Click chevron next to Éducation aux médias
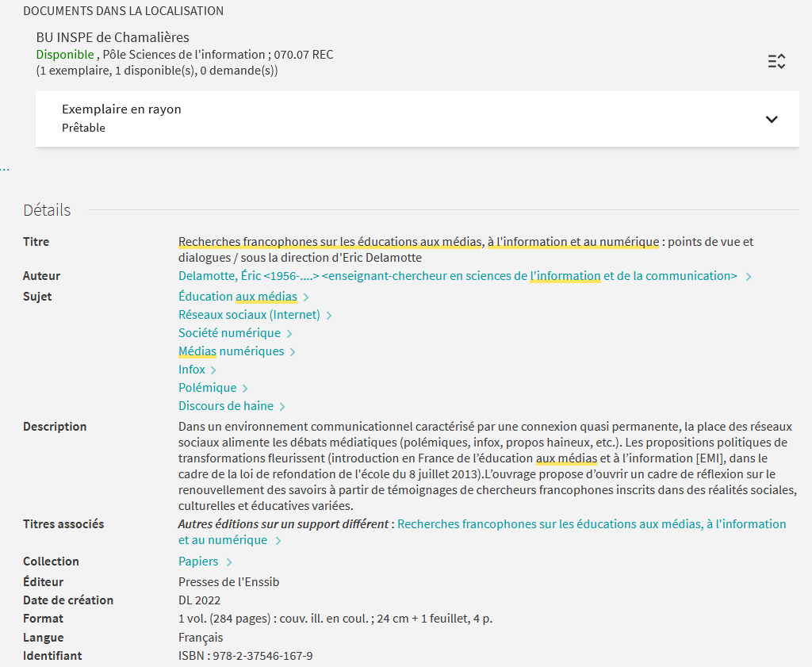 coord(306,297)
